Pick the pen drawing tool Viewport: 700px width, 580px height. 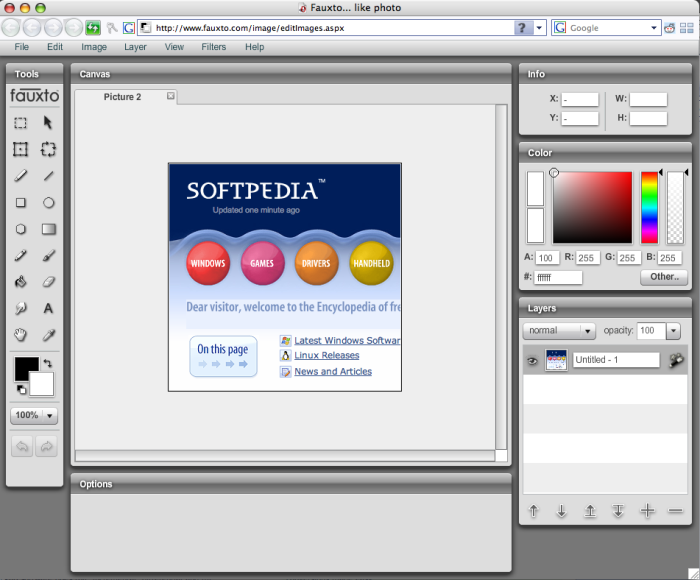pyautogui.click(x=21, y=255)
